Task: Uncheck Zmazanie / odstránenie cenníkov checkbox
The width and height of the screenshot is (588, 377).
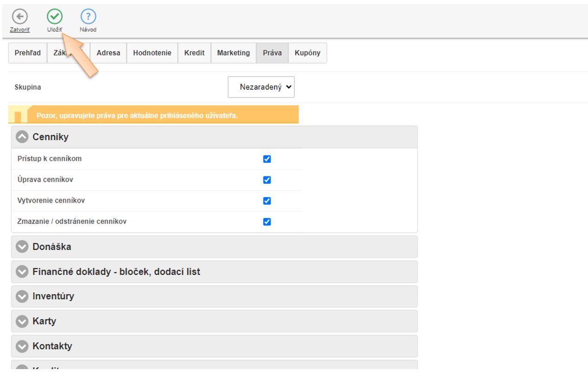Action: [x=267, y=222]
